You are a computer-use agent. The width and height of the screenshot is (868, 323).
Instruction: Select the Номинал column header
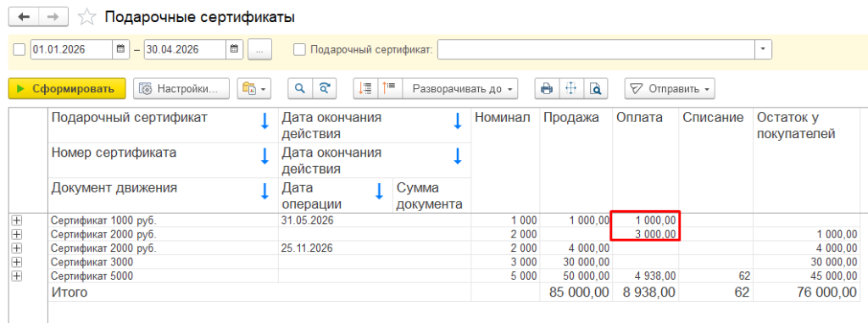(x=505, y=161)
